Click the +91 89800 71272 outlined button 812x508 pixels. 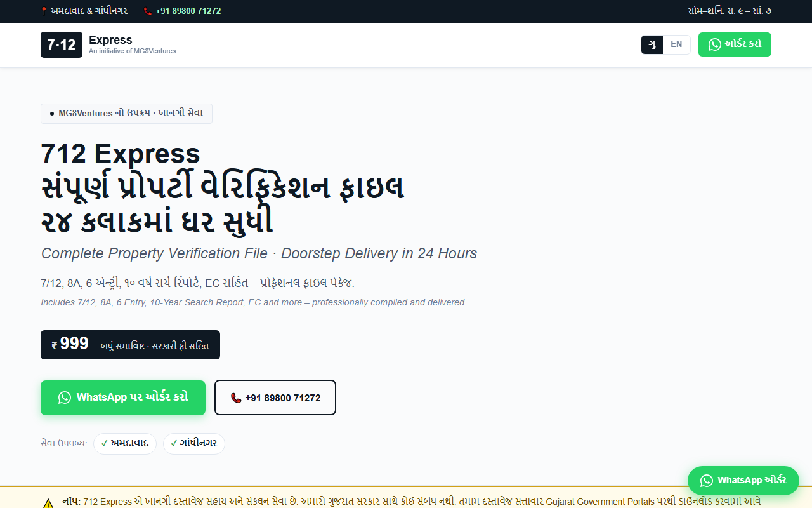pyautogui.click(x=275, y=398)
